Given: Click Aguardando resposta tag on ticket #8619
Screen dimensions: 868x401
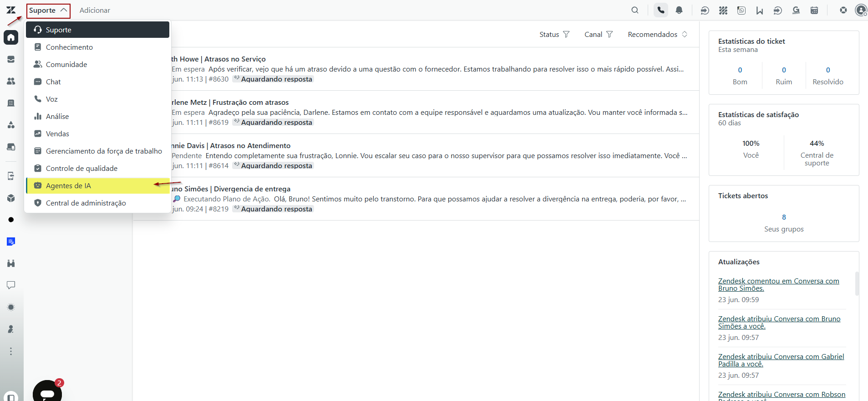Looking at the screenshot, I should tap(273, 123).
